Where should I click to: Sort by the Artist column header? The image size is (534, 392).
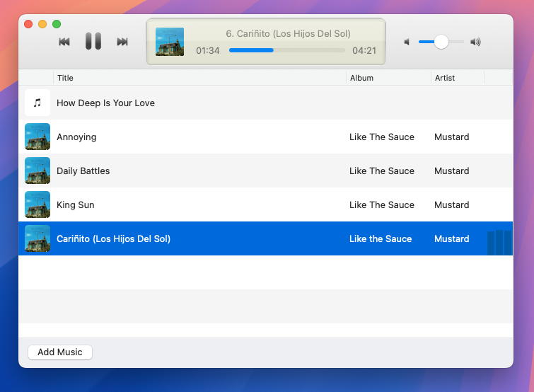point(458,78)
